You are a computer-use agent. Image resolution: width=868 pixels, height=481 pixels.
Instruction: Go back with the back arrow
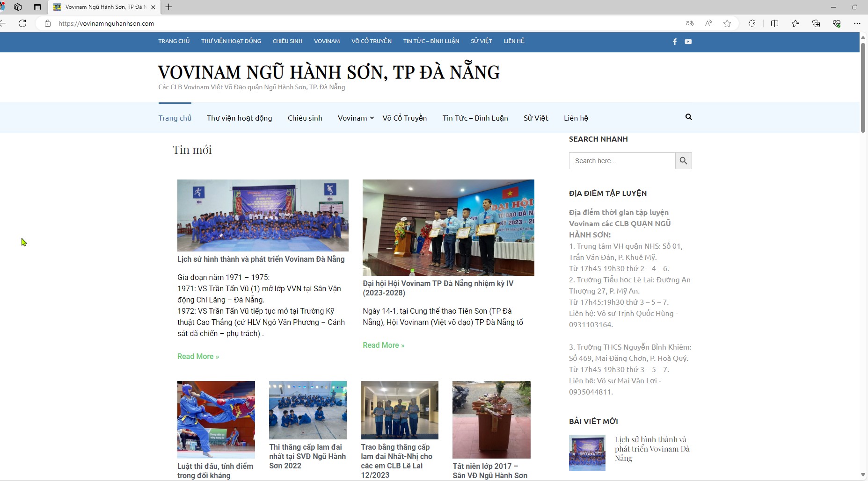tap(3, 23)
